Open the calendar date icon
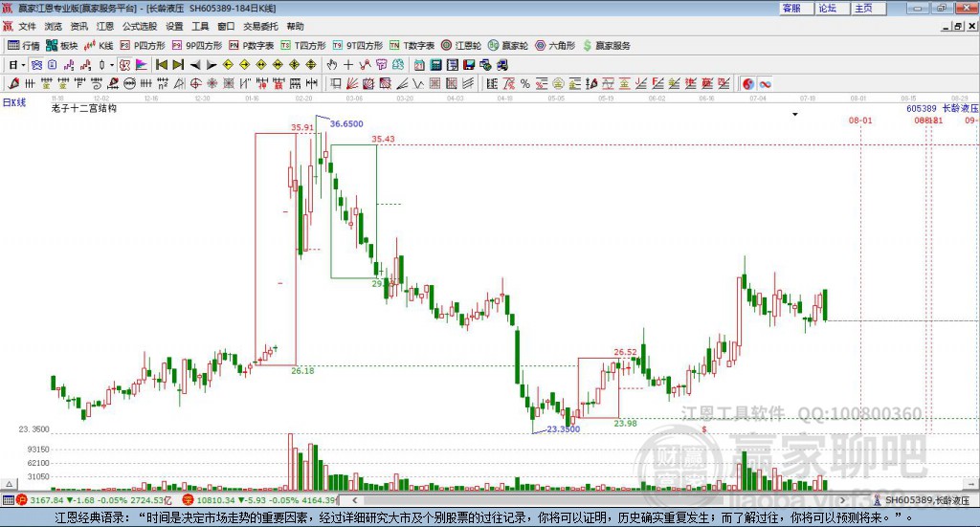The height and width of the screenshot is (527, 980). (419, 65)
